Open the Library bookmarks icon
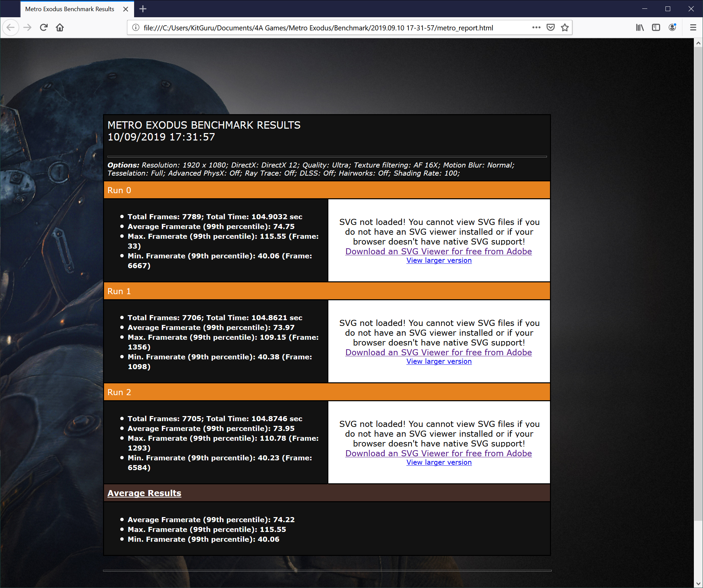Screen dimensions: 703x588 coord(640,27)
